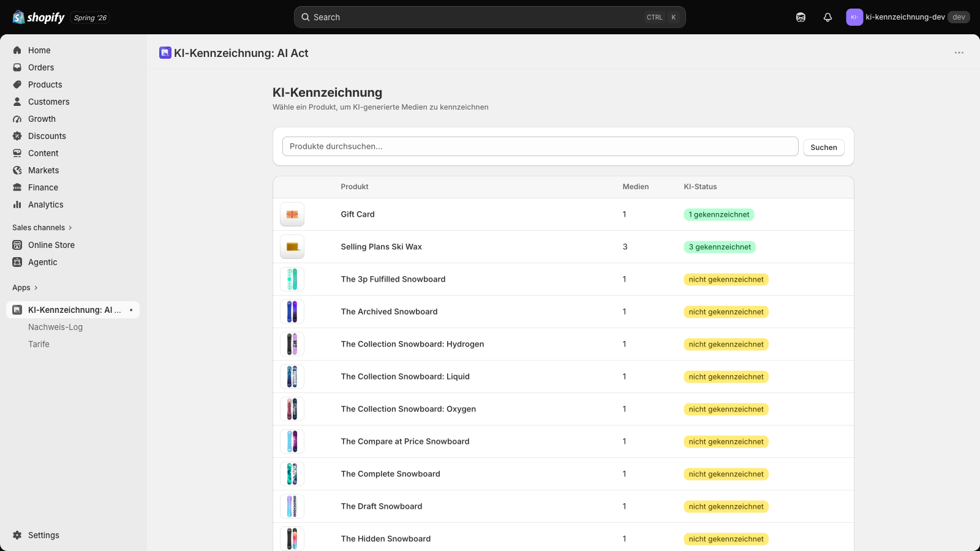This screenshot has width=980, height=551.
Task: Click the 'dev' store badge
Action: pos(959,17)
